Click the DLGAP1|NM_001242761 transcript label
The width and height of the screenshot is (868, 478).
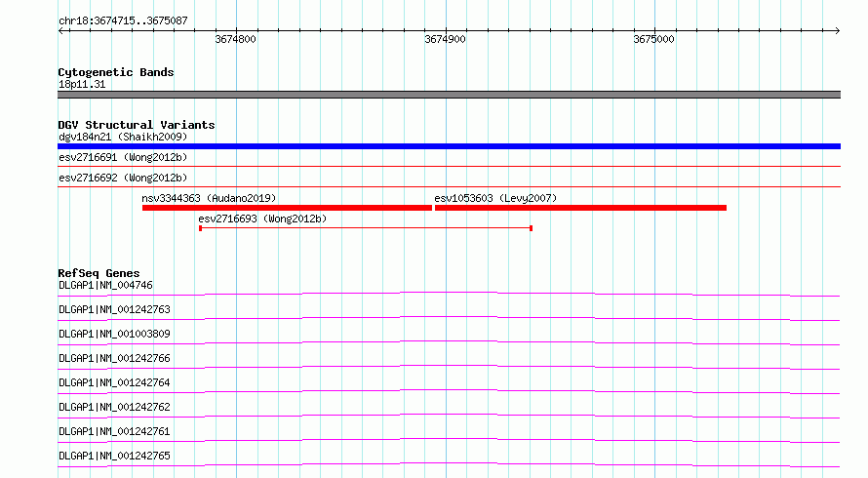[x=114, y=431]
